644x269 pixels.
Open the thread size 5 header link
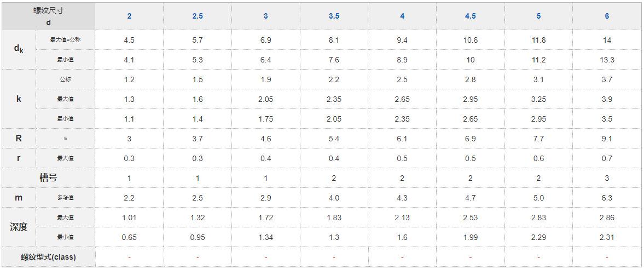538,16
